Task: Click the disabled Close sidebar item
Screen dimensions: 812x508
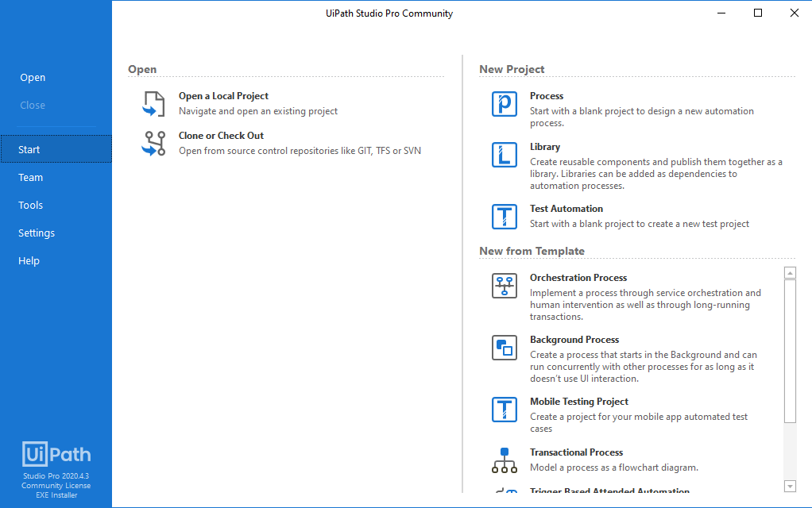Action: (33, 105)
